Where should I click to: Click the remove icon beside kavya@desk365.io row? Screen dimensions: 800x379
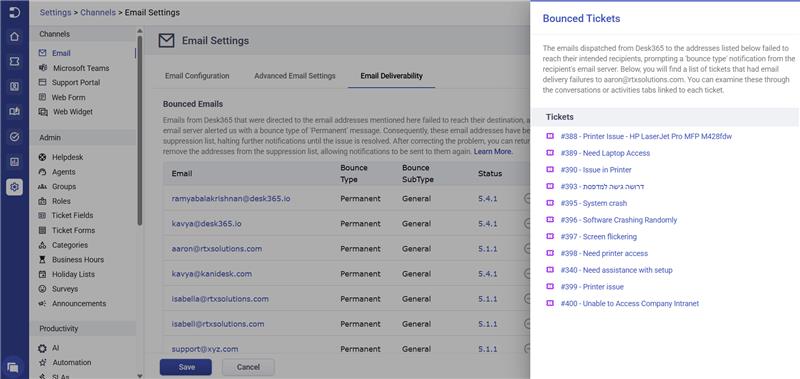pyautogui.click(x=527, y=223)
